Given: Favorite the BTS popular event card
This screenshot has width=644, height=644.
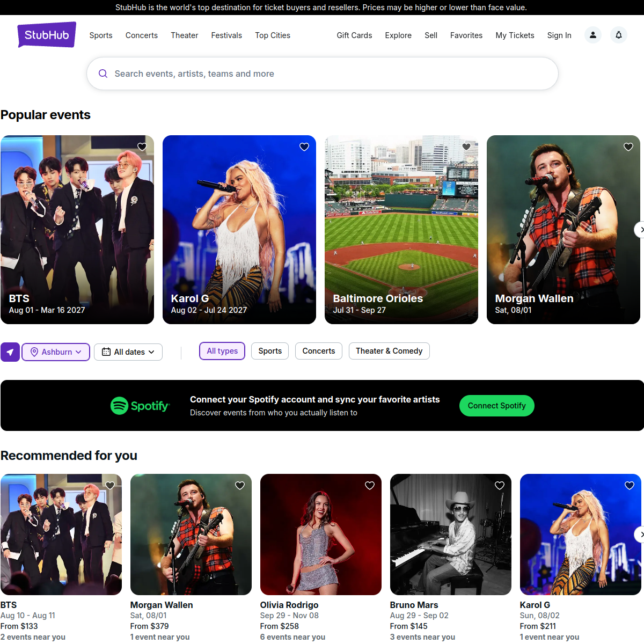Looking at the screenshot, I should coord(142,147).
